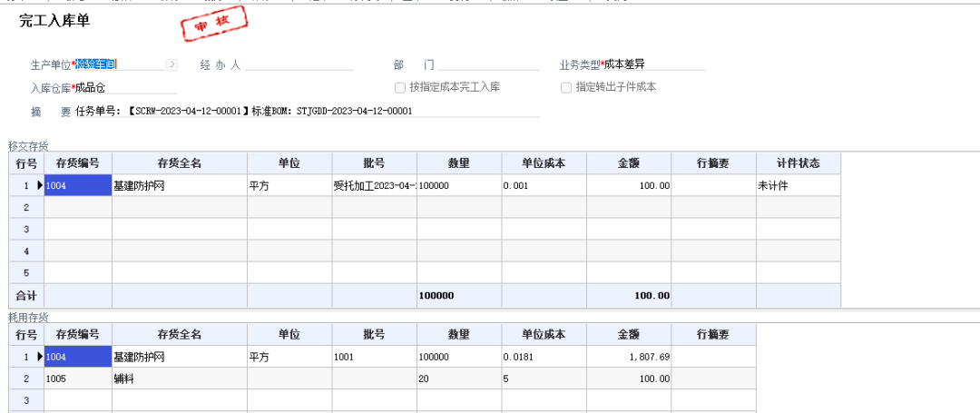Click the row 1 pointer arrow in 耗用存货
The image size is (980, 413).
(x=40, y=358)
